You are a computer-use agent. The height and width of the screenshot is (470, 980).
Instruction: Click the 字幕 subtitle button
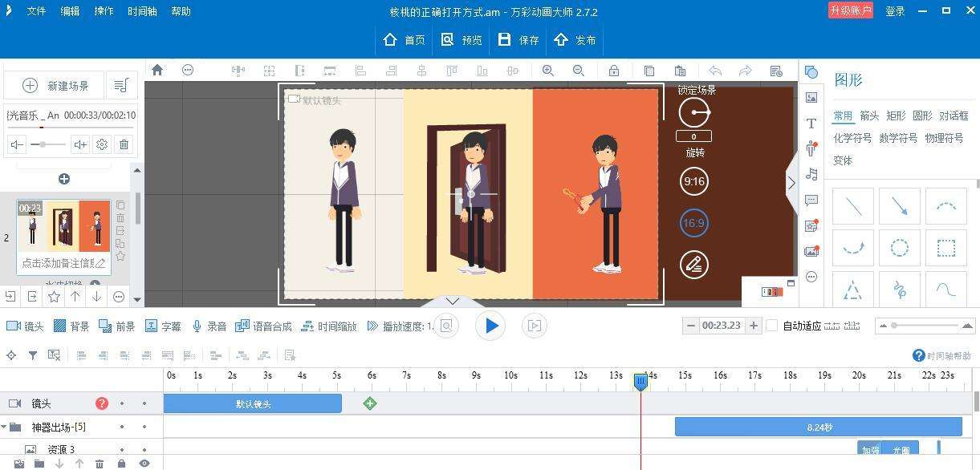tap(163, 326)
